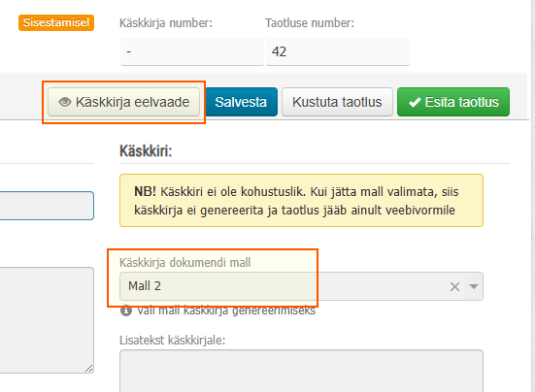
Task: Click the eye icon on Käskkirja eelvaade
Action: tap(64, 102)
